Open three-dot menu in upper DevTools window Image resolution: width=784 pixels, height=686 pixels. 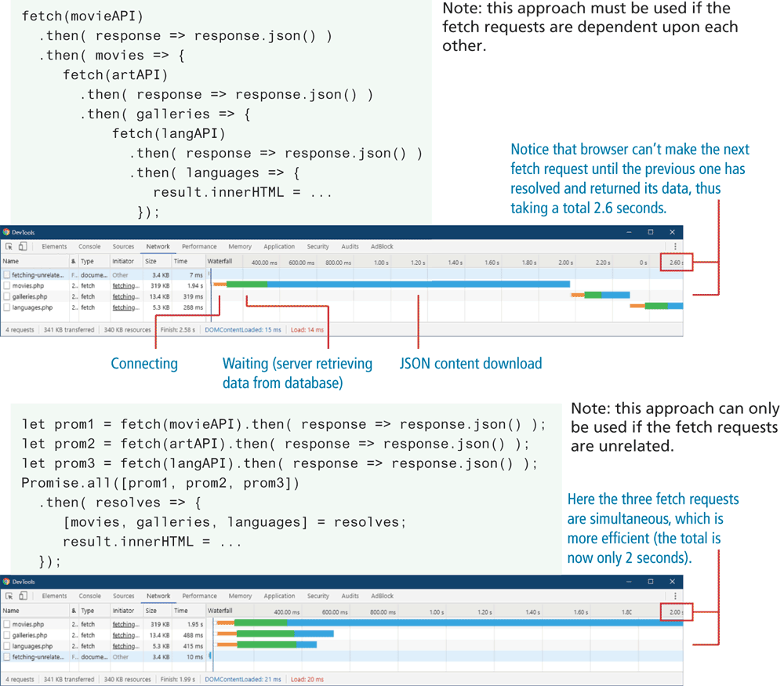click(675, 246)
